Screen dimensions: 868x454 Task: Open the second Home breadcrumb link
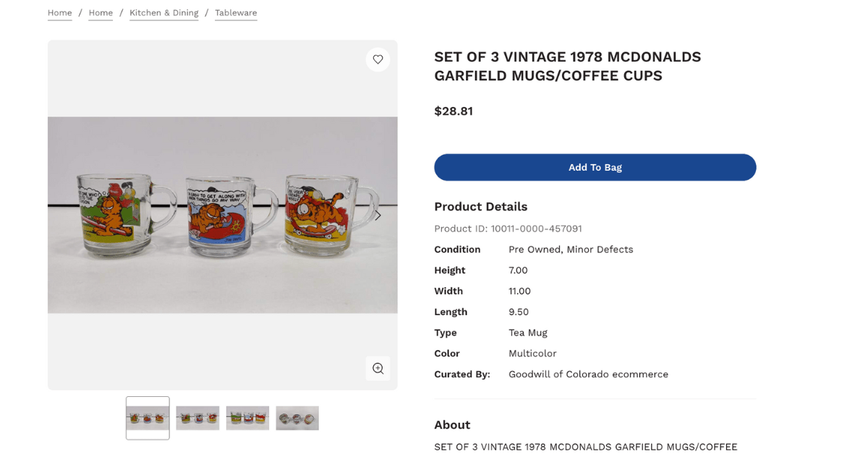click(x=101, y=13)
